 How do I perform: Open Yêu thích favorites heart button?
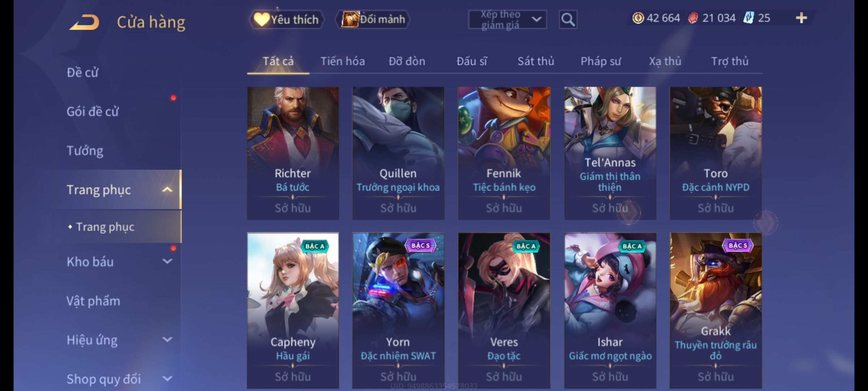point(286,19)
